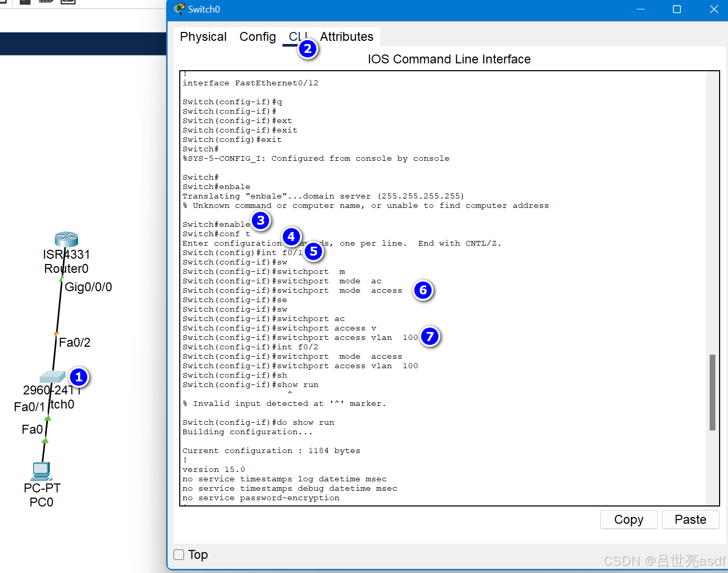Click the ISR4331 Router0 device icon
The image size is (728, 573).
coord(67,239)
